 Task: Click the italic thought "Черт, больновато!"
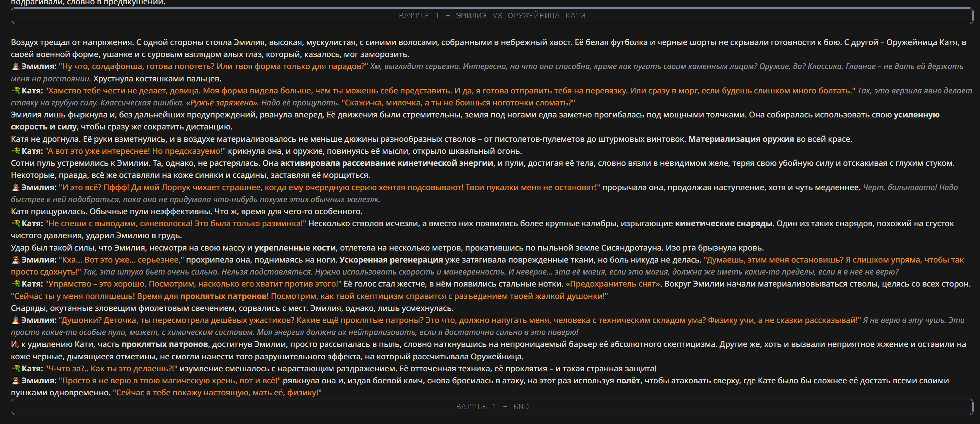tap(900, 187)
